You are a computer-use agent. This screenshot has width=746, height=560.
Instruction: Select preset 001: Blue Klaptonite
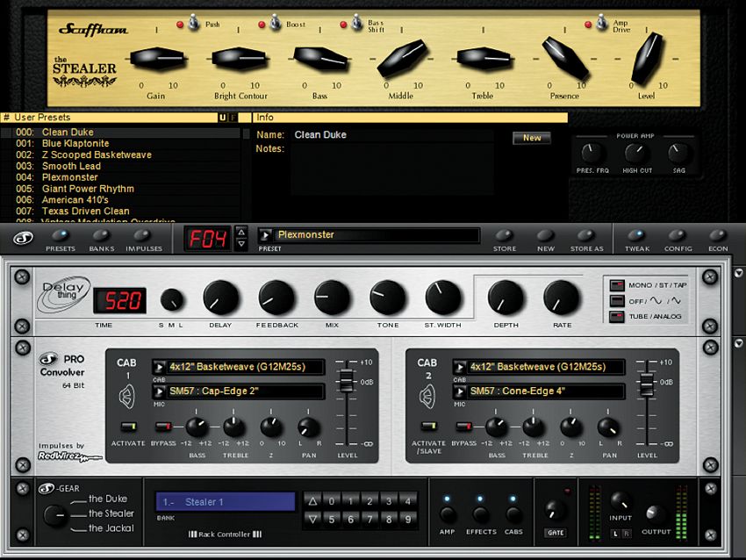120,143
